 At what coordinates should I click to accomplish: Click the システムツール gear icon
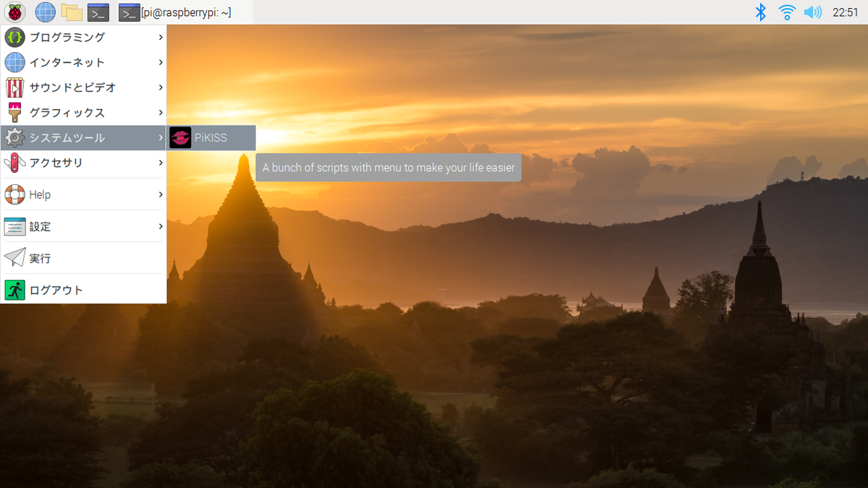click(14, 137)
